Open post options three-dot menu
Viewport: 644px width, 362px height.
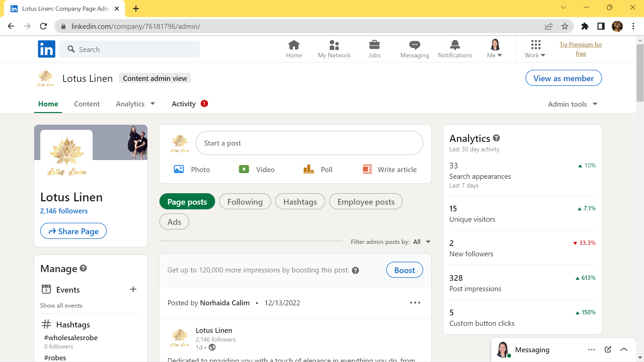[415, 303]
